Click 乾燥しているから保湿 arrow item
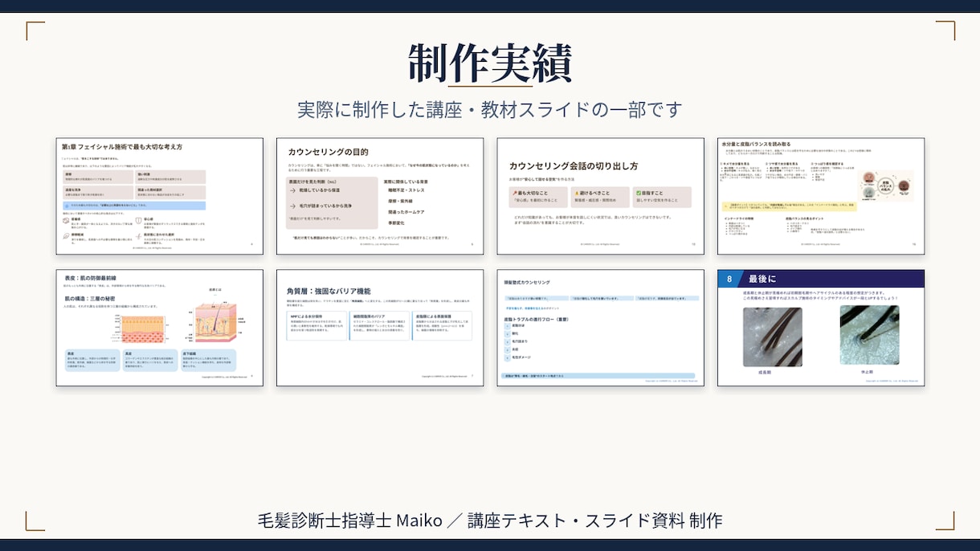 (315, 190)
